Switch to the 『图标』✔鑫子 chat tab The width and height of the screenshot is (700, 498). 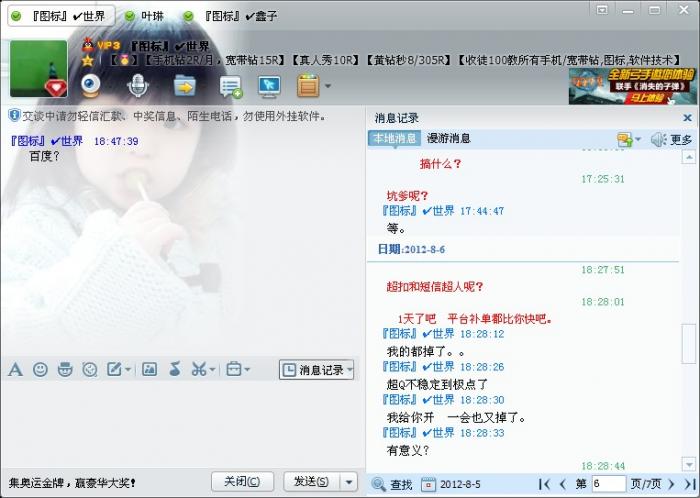tap(231, 17)
